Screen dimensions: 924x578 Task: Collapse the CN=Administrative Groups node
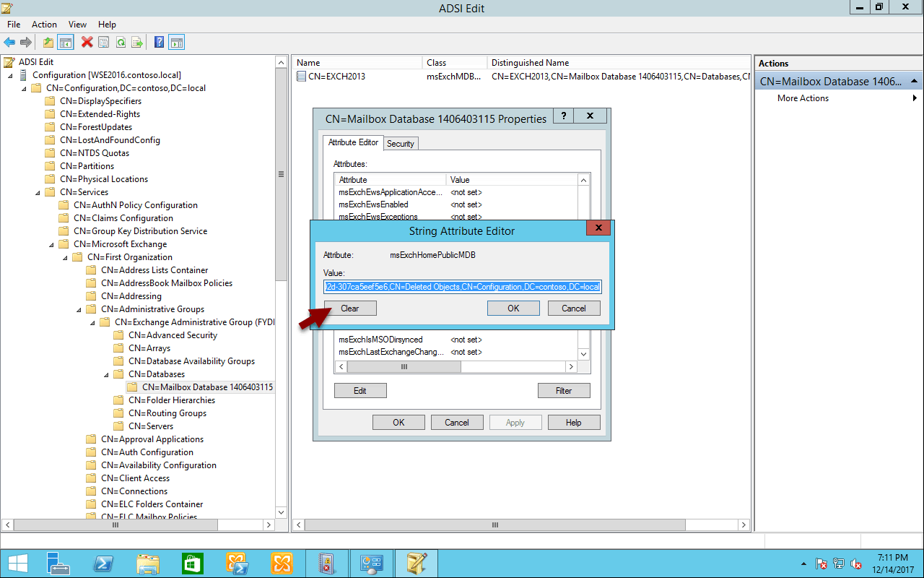(x=79, y=309)
